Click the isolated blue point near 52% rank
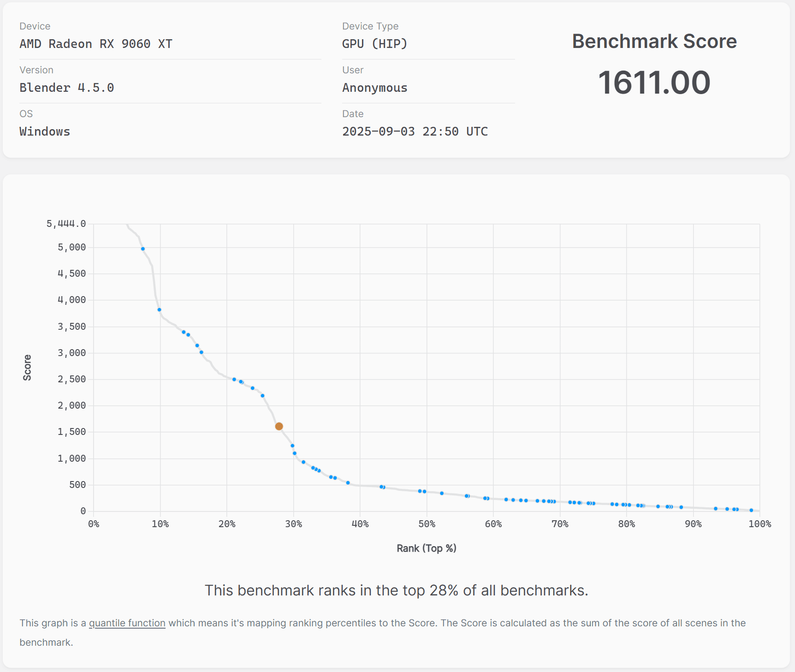 (x=442, y=493)
